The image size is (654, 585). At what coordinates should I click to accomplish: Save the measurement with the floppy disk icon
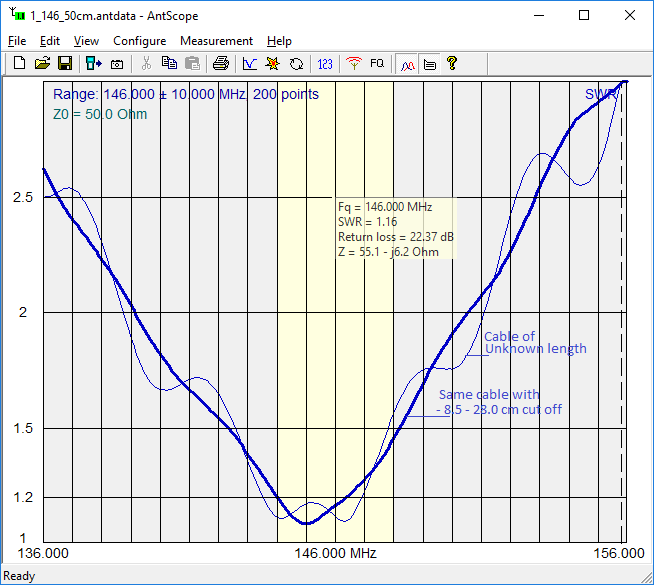tap(64, 63)
